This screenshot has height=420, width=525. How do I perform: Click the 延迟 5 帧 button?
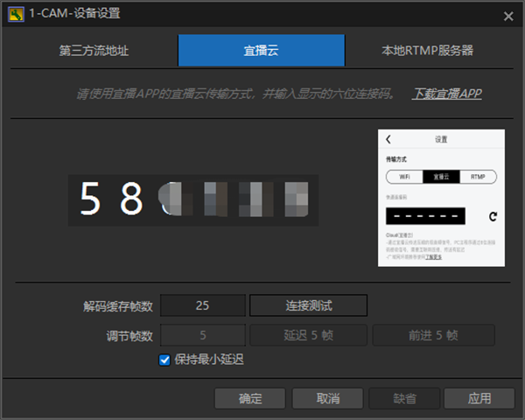click(308, 335)
